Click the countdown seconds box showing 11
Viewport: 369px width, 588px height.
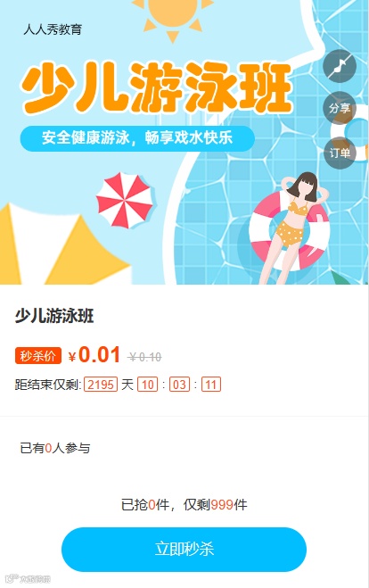point(211,385)
